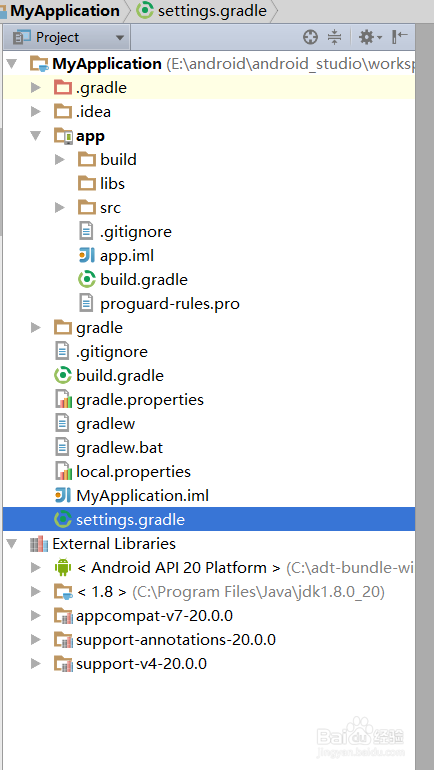This screenshot has height=770, width=434.
Task: Click the Scroll from Source target icon
Action: (310, 37)
